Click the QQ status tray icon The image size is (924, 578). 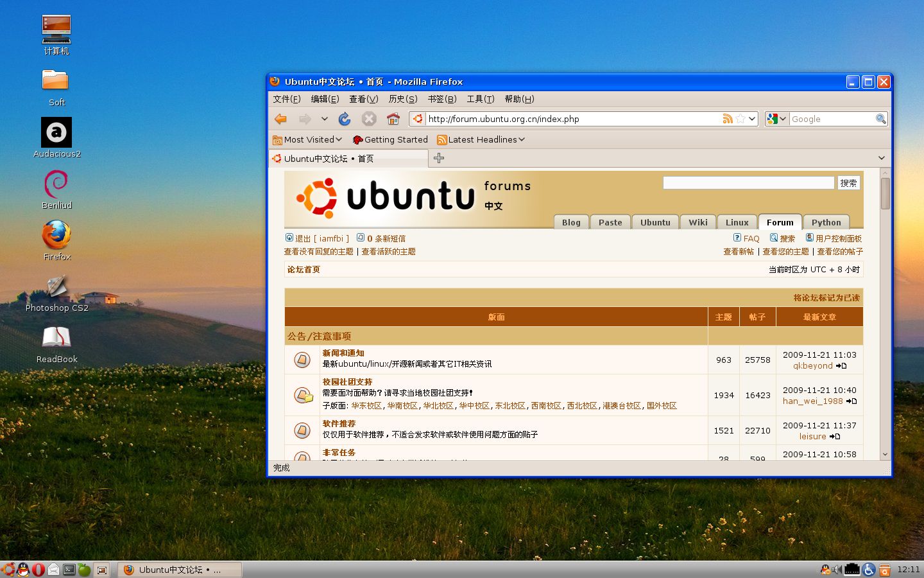[825, 570]
